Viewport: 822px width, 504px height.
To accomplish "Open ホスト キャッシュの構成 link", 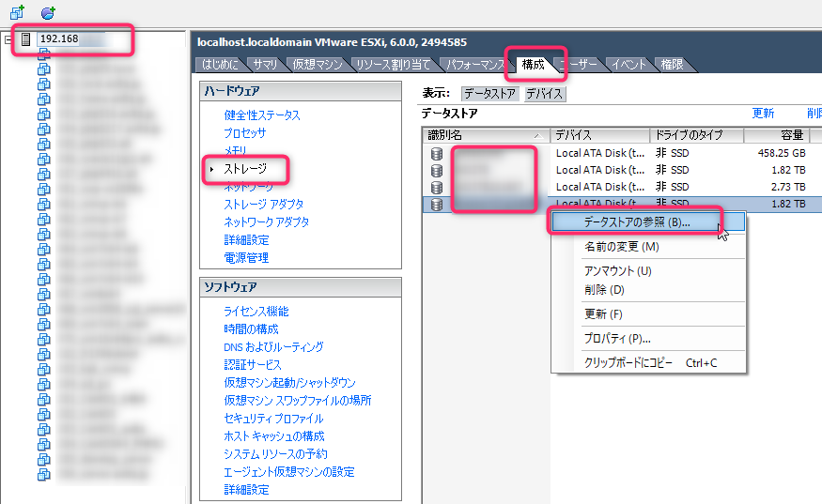I will tap(274, 436).
